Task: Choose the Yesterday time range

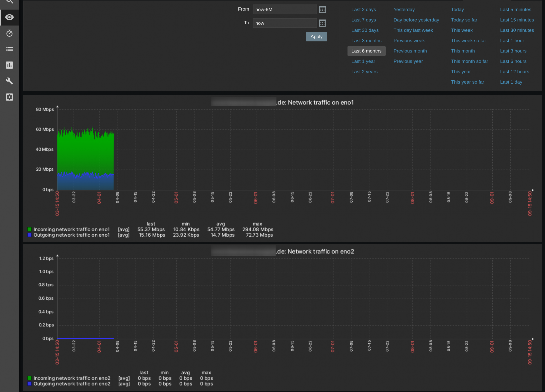Action: pyautogui.click(x=404, y=10)
